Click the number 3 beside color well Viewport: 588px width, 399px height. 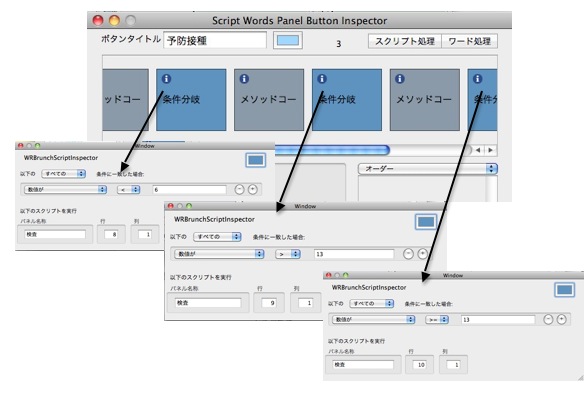pyautogui.click(x=339, y=44)
